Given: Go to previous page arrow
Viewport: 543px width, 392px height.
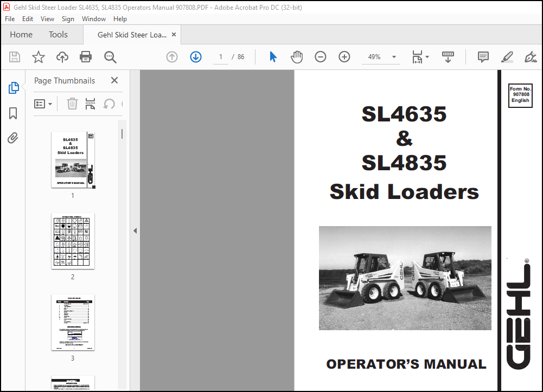Looking at the screenshot, I should (172, 57).
